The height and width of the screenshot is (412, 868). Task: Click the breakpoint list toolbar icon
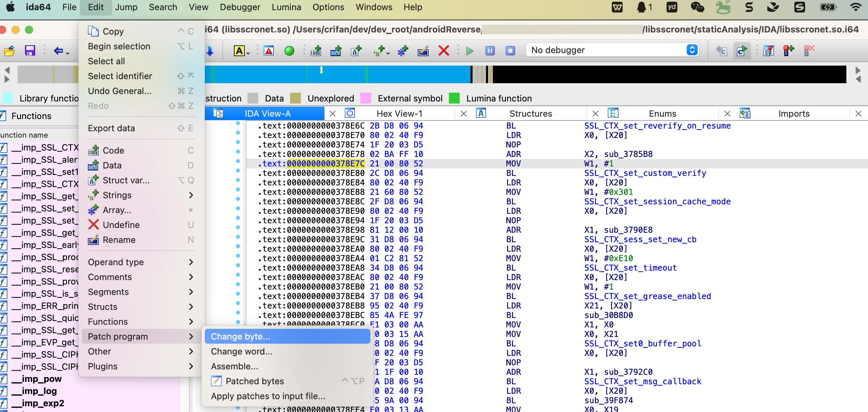(x=768, y=51)
